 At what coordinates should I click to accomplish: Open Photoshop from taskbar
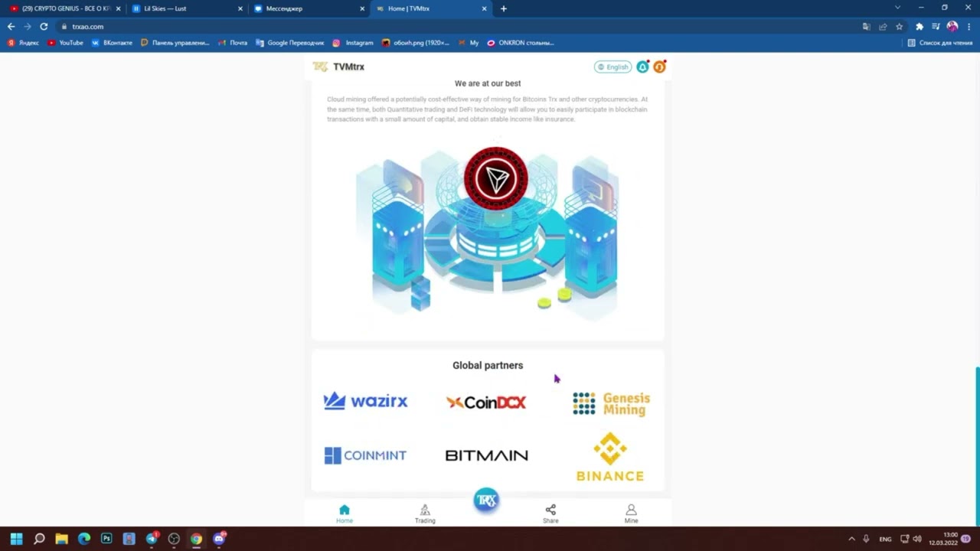click(x=106, y=539)
